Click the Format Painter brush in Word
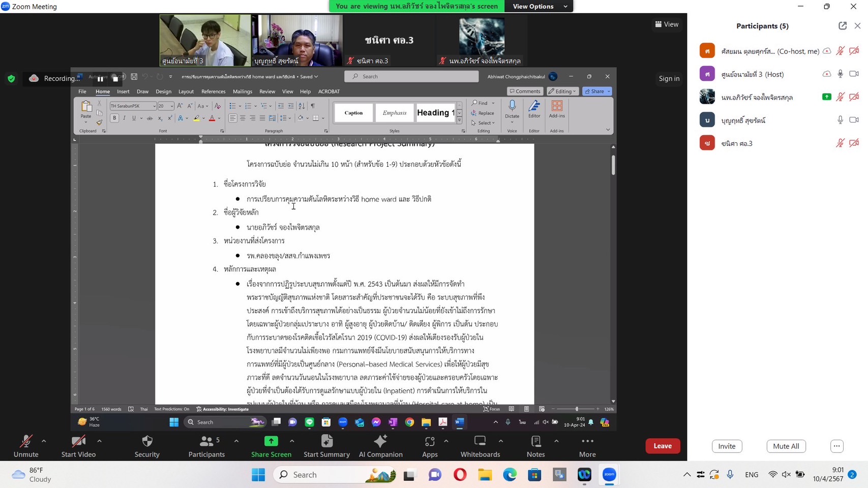868x488 pixels. (x=99, y=123)
